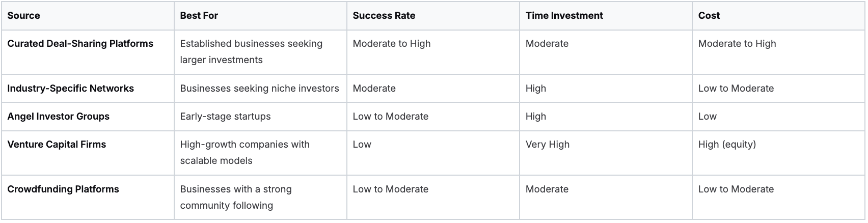Click the Crowdfunding Platforms row title
This screenshot has height=223, width=868.
[63, 189]
